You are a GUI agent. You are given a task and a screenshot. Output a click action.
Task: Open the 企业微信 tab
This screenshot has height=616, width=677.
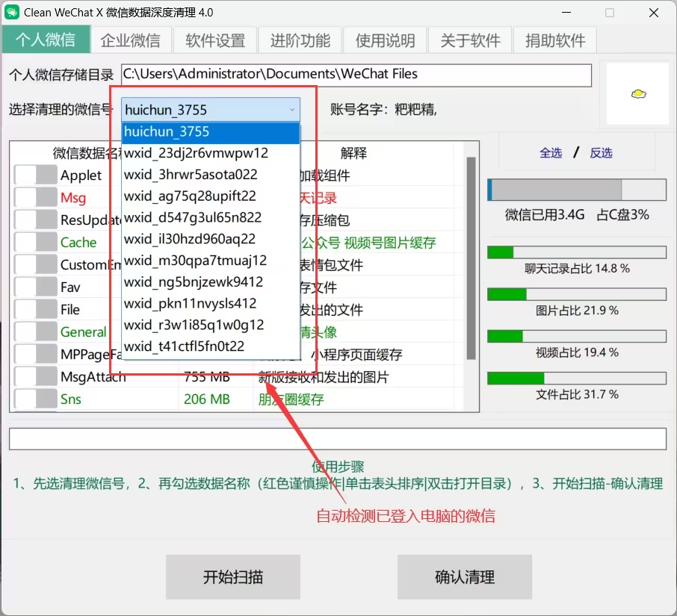[x=130, y=40]
